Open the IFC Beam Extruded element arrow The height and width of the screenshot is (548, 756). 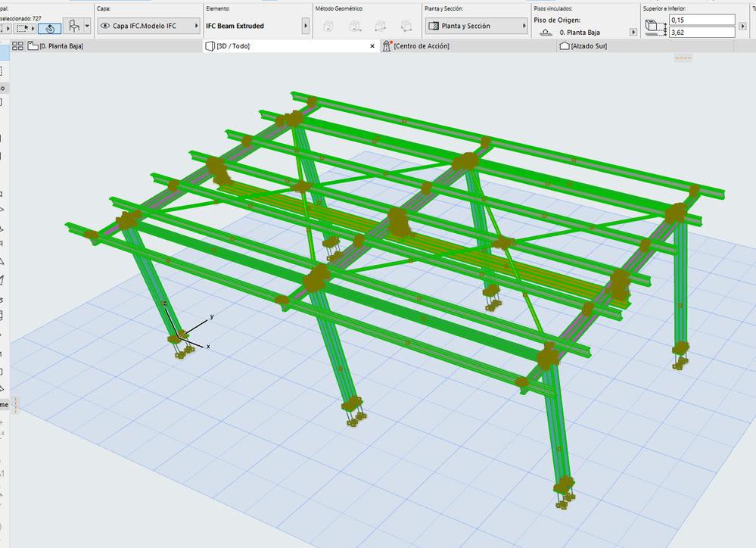pos(306,26)
